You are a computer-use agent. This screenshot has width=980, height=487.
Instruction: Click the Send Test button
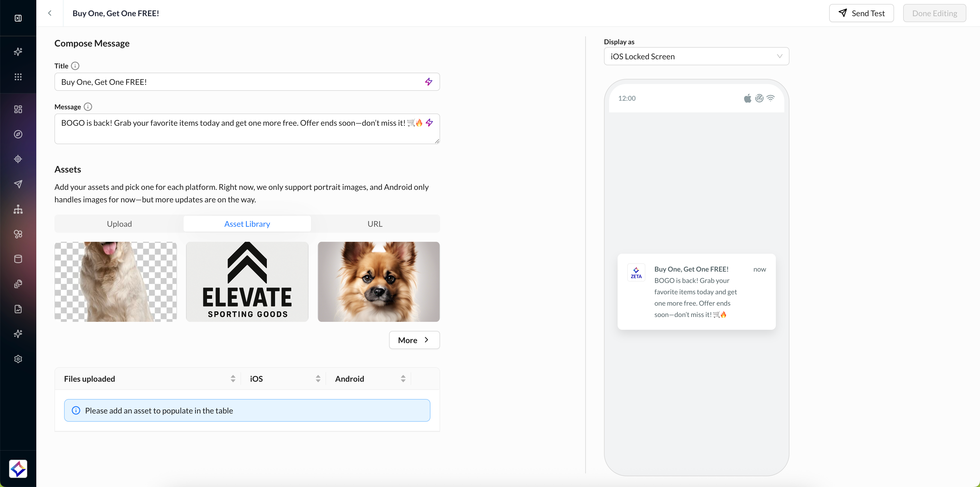point(861,13)
